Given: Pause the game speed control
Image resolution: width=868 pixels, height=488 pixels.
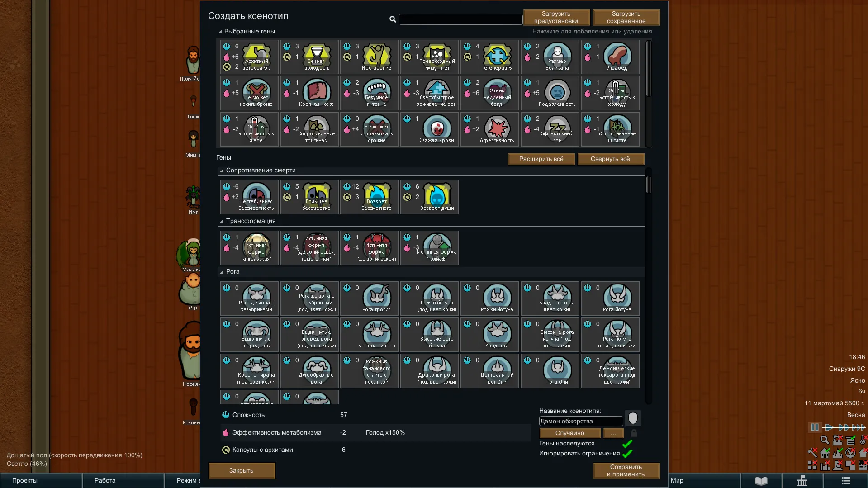Looking at the screenshot, I should [x=815, y=427].
